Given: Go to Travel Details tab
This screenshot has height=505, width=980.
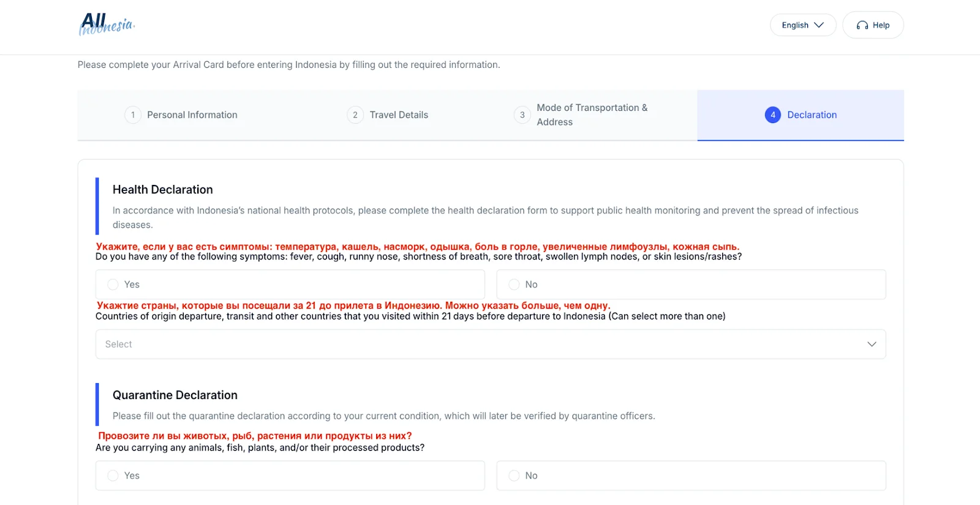Looking at the screenshot, I should coord(399,115).
